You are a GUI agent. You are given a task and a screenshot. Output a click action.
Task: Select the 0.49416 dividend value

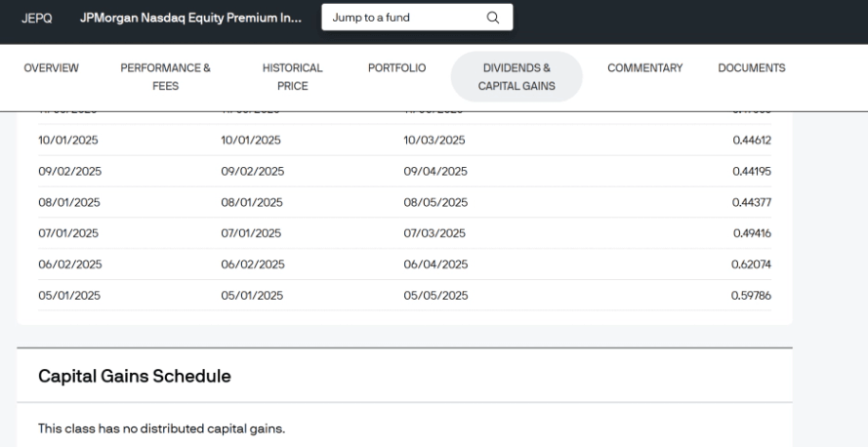(x=751, y=232)
